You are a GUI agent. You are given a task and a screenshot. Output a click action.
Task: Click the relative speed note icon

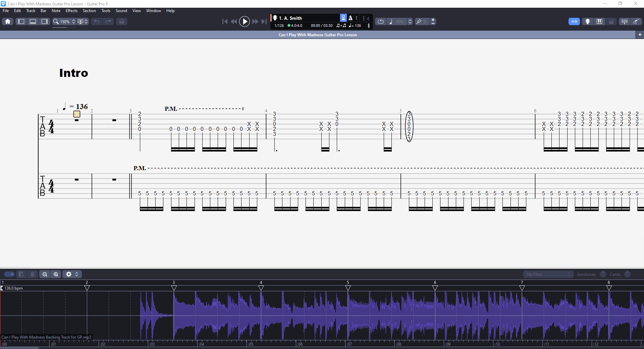[391, 21]
